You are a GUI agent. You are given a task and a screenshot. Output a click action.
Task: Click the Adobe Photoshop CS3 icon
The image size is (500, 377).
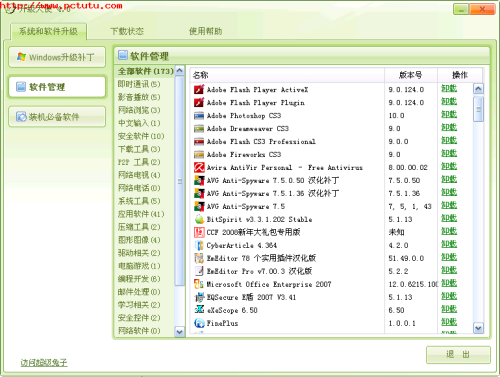click(x=199, y=116)
